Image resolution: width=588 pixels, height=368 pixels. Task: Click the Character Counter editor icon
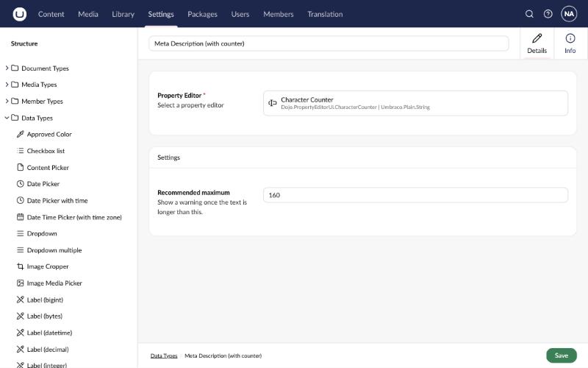pos(273,103)
